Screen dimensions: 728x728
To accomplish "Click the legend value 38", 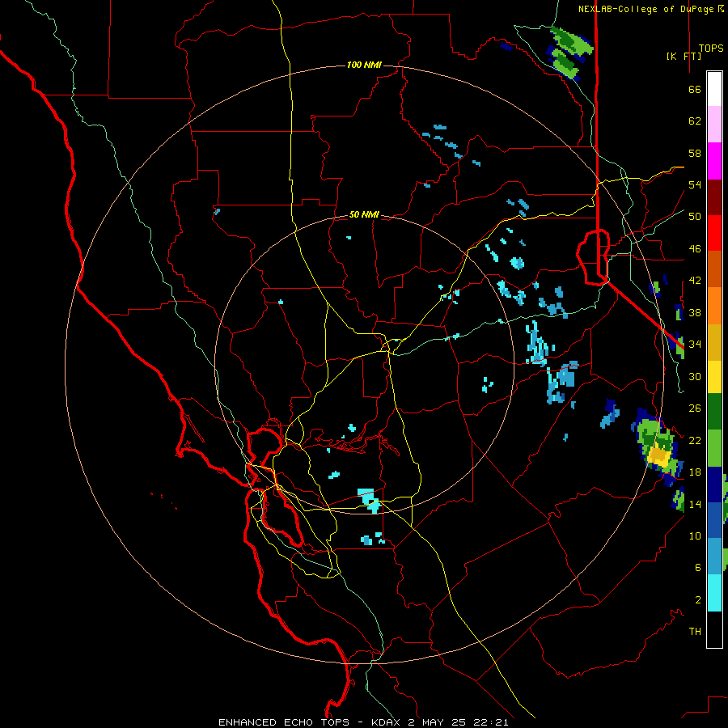I will 695,312.
